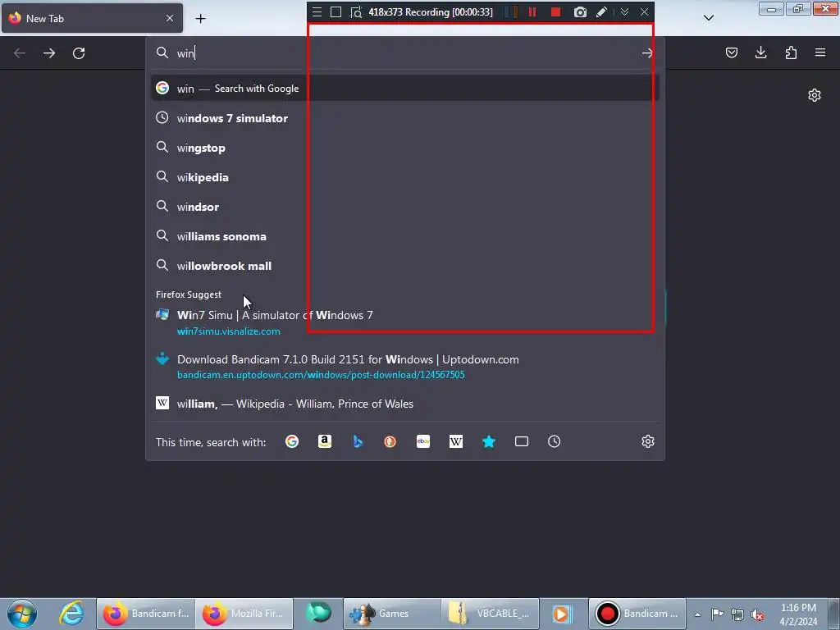This screenshot has height=630, width=840.
Task: Search this time with Google
Action: tap(292, 441)
